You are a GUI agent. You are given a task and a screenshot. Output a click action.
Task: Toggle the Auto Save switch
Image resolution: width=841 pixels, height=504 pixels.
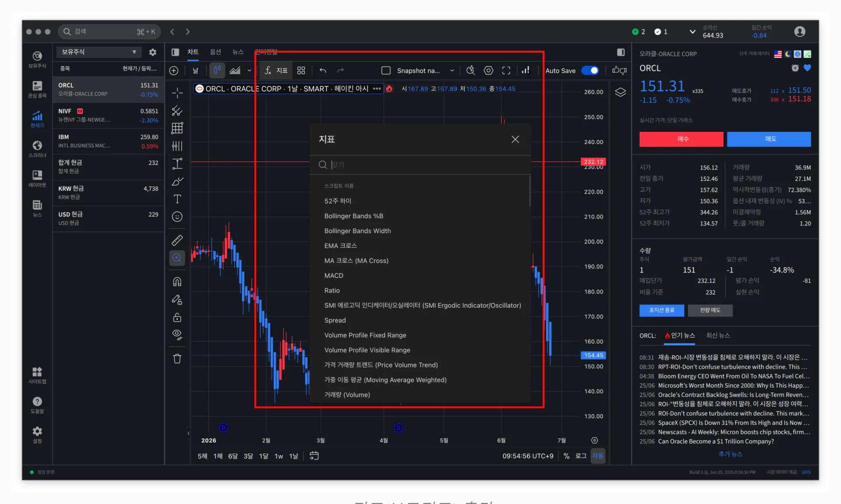pos(590,70)
